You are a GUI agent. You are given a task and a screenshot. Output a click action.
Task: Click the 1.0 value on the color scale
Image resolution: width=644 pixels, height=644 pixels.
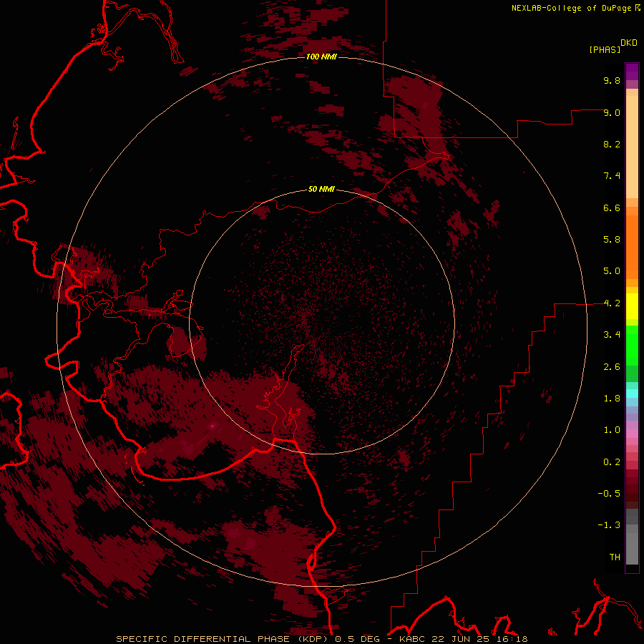click(612, 430)
